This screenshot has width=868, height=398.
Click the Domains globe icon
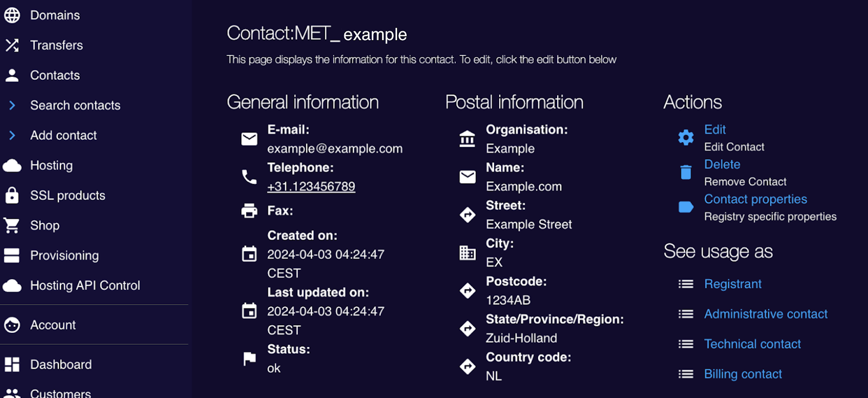click(12, 15)
